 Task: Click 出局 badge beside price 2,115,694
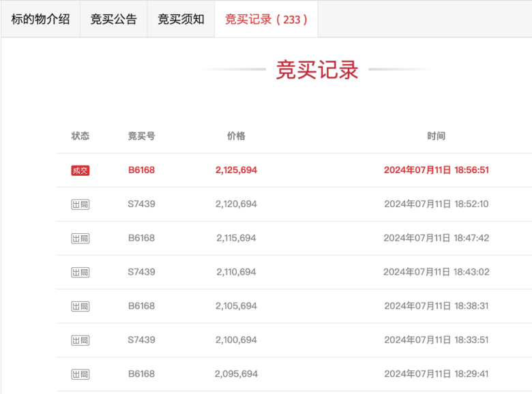80,239
